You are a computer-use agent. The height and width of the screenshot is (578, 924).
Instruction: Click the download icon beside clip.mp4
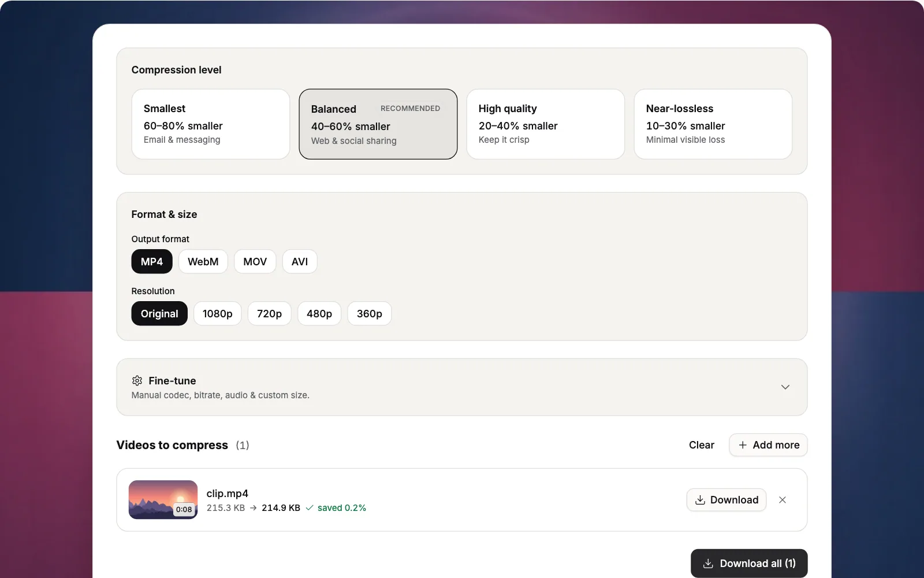700,500
